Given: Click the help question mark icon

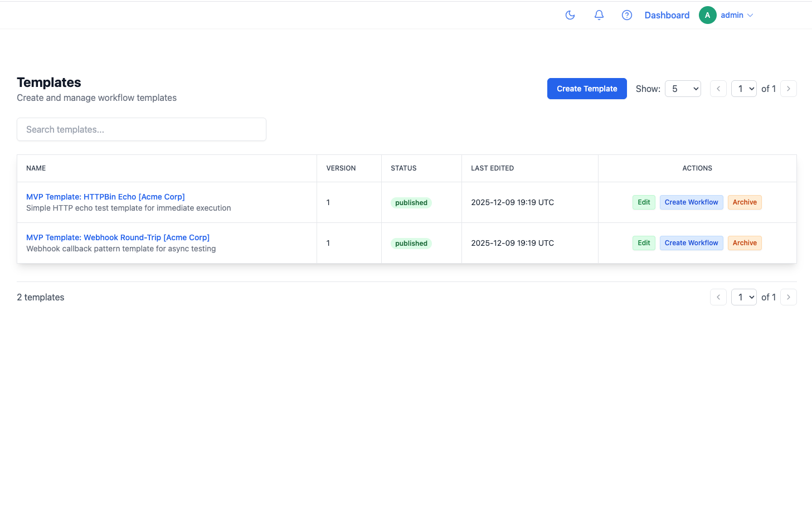Looking at the screenshot, I should [627, 15].
